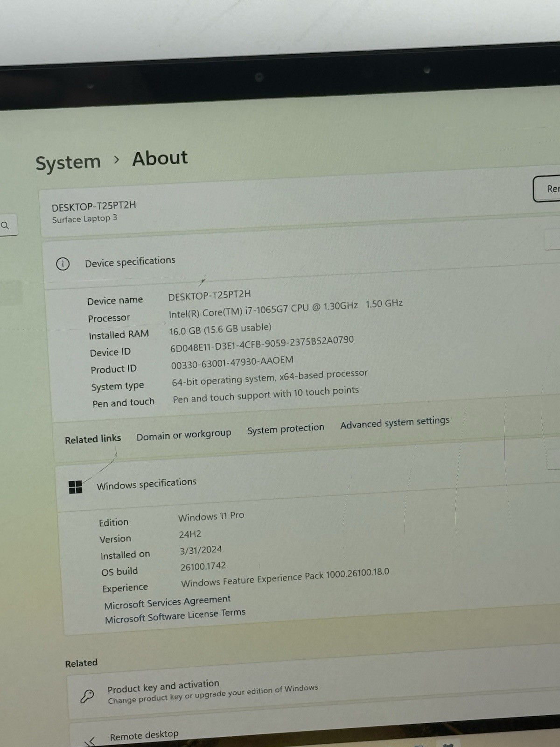Click the Processor label
This screenshot has width=560, height=747.
[109, 318]
